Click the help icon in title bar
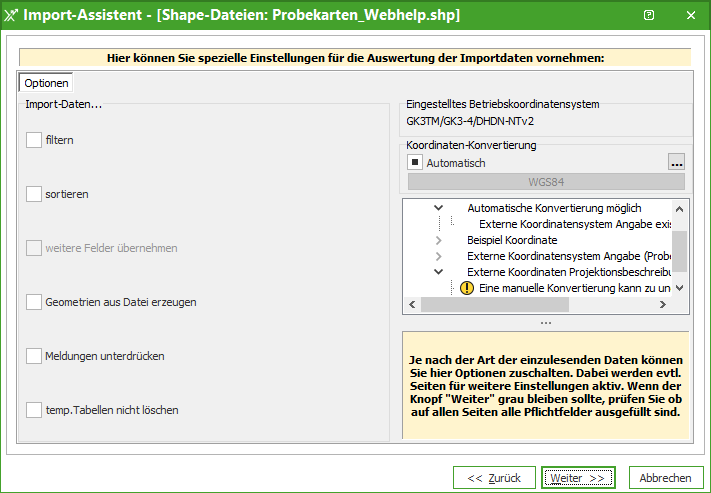Screen dimensions: 711x493 (x=649, y=15)
